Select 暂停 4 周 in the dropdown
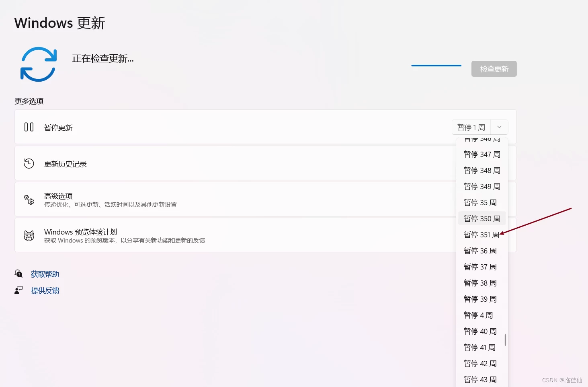This screenshot has height=387, width=588. pos(482,315)
